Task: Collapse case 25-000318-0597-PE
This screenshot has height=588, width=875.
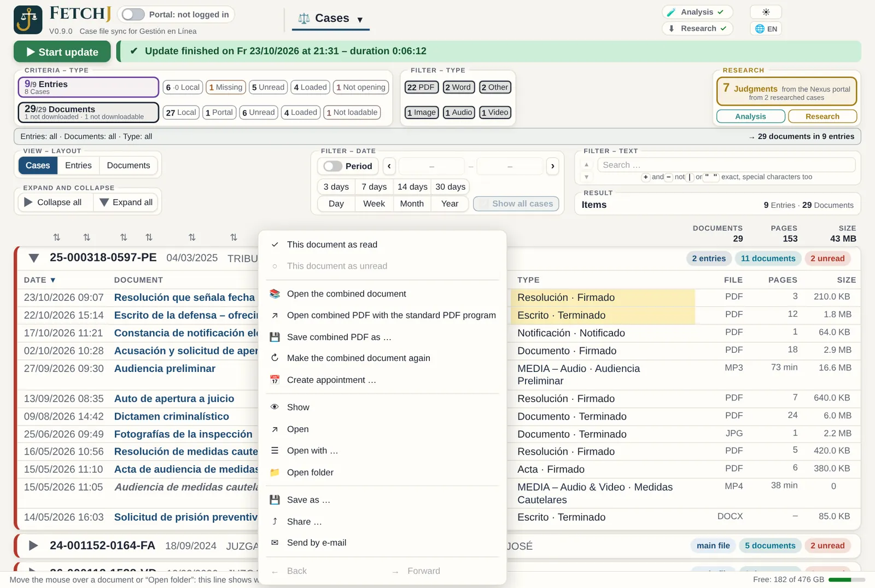Action: click(x=34, y=258)
